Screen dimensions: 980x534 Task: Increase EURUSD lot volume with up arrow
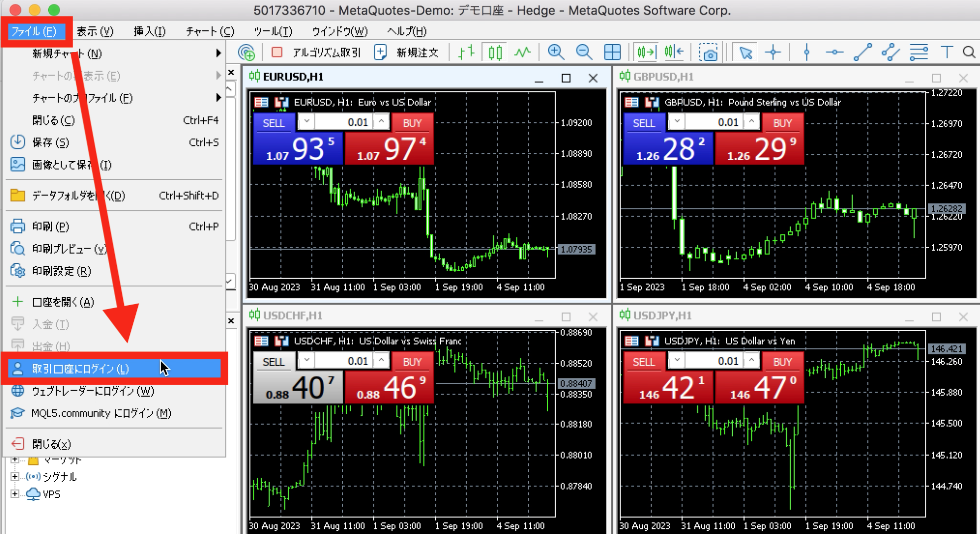click(381, 121)
